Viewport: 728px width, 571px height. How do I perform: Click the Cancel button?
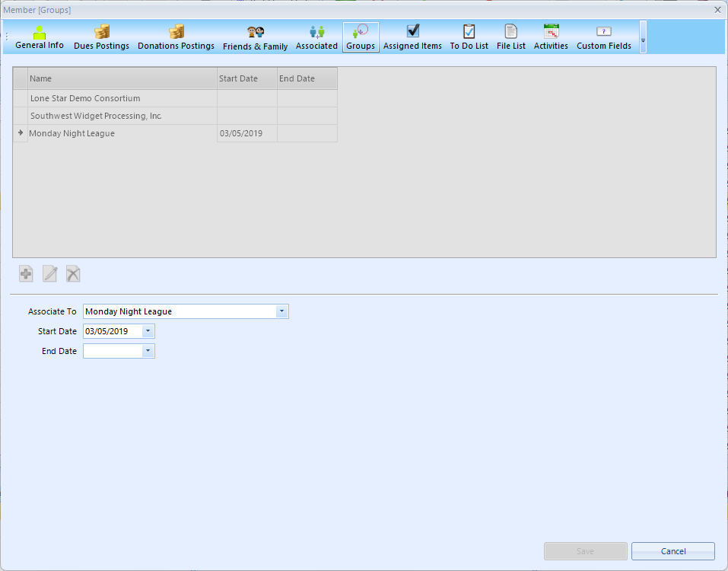673,551
